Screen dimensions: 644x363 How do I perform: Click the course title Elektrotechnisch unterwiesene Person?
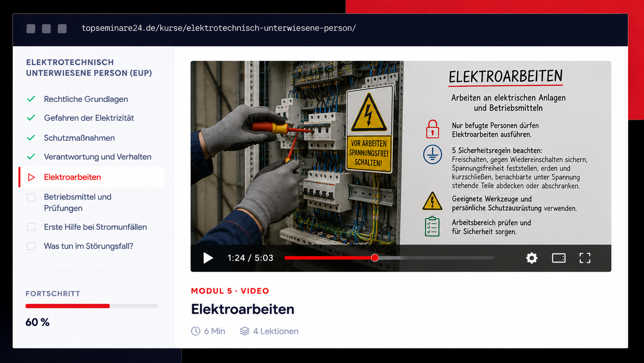[x=89, y=68]
